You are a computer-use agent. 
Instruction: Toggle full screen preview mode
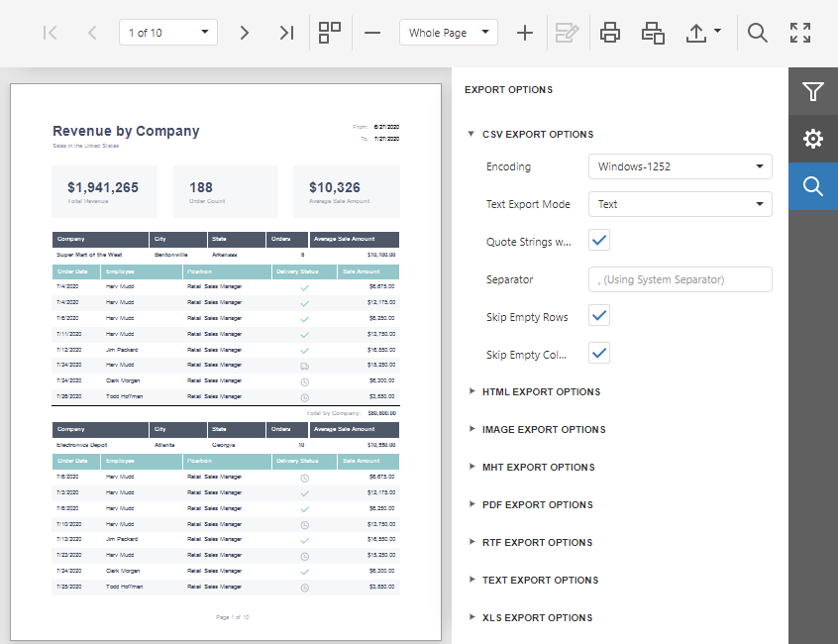click(799, 32)
